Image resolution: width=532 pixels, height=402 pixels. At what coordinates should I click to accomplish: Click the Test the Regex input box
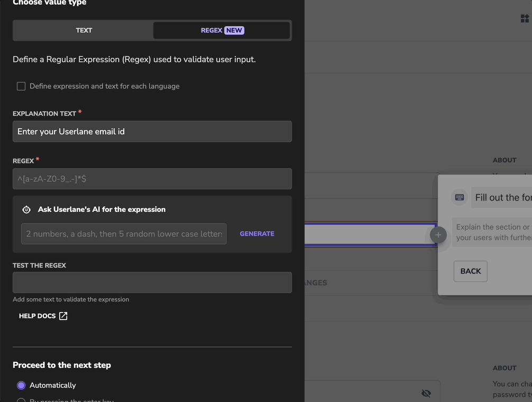pos(152,282)
